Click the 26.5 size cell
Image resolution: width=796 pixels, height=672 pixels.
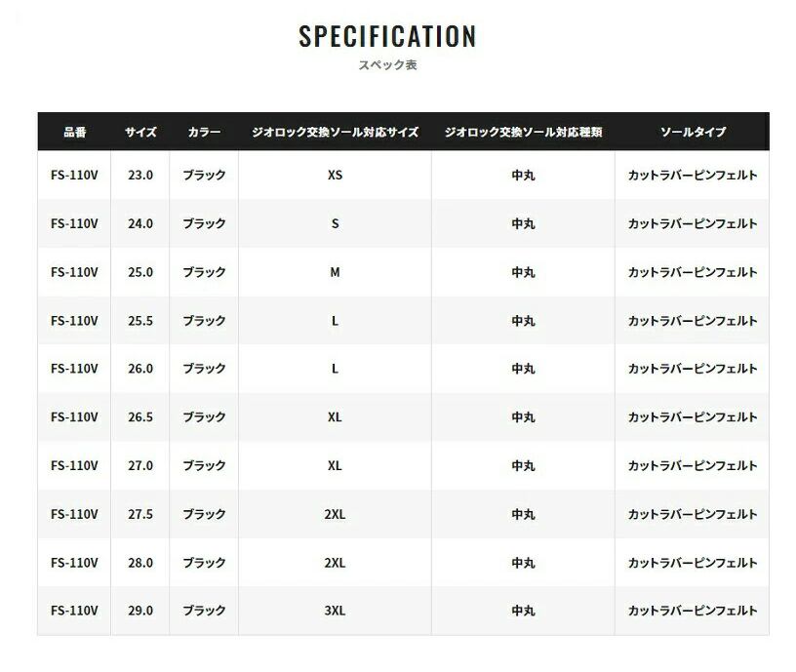tap(140, 417)
